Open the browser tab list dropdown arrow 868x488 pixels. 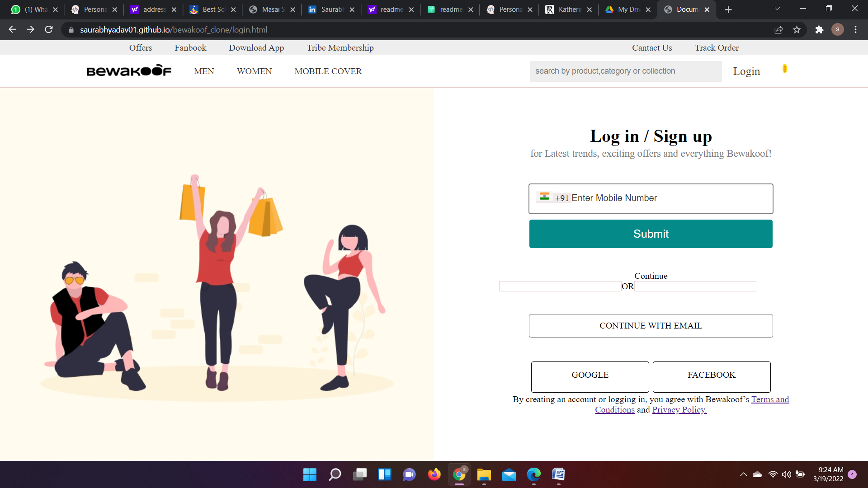(777, 9)
